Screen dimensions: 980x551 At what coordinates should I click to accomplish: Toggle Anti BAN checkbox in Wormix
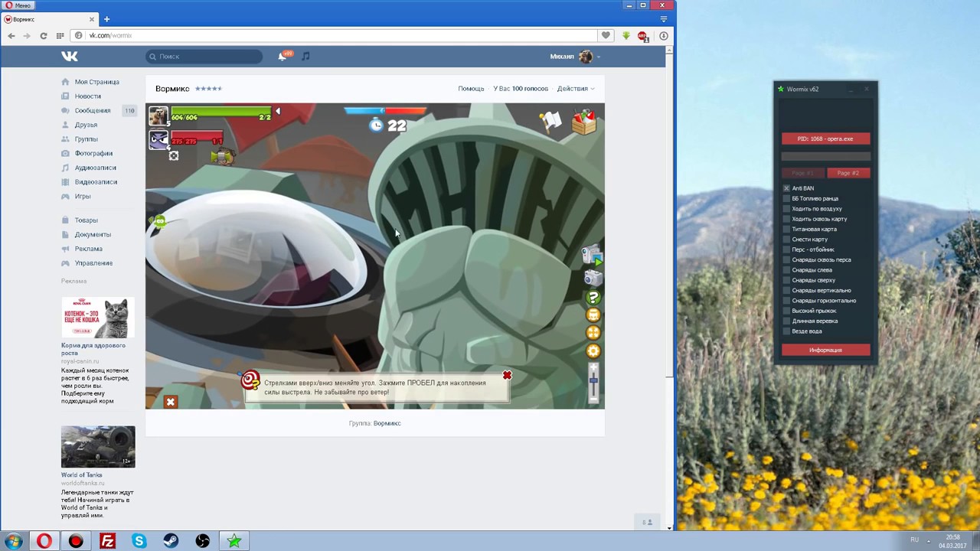[x=786, y=188]
